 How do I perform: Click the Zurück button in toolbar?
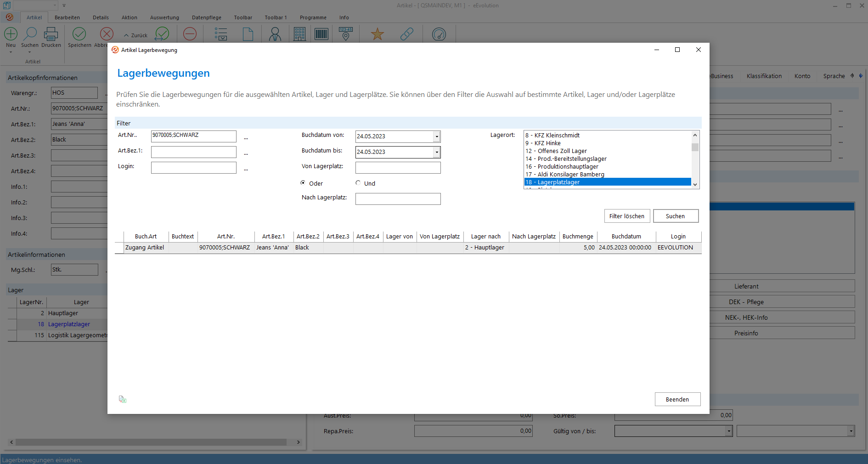[136, 35]
